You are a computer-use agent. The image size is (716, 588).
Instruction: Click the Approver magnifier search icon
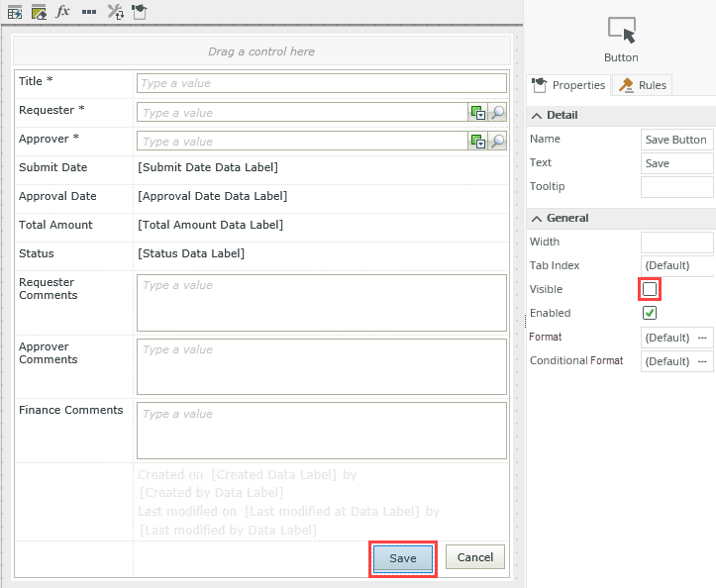coord(497,142)
